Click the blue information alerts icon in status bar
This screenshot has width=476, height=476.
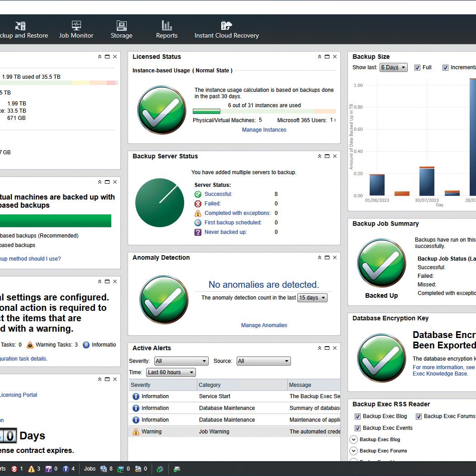click(x=66, y=469)
